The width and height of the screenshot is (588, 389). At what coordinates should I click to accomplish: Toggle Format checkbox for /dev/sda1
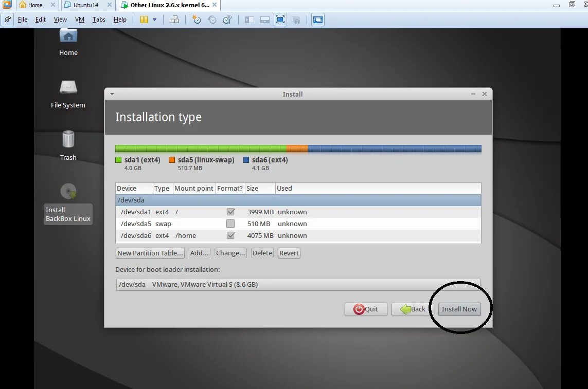[x=230, y=212]
